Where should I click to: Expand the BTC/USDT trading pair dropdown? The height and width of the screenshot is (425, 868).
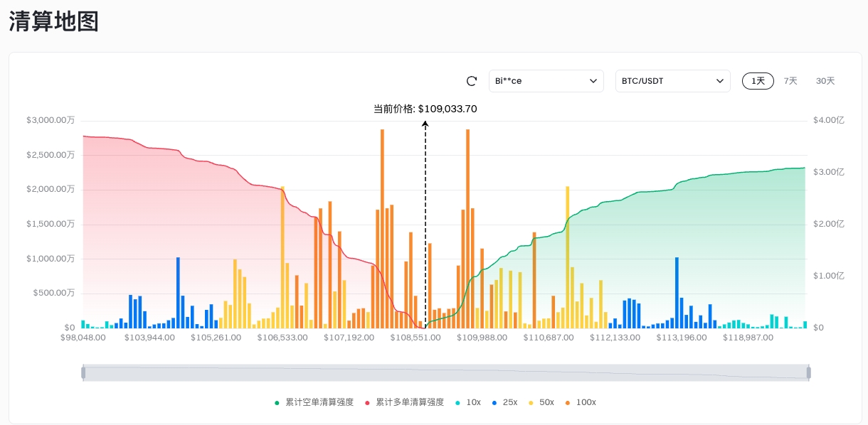tap(672, 81)
